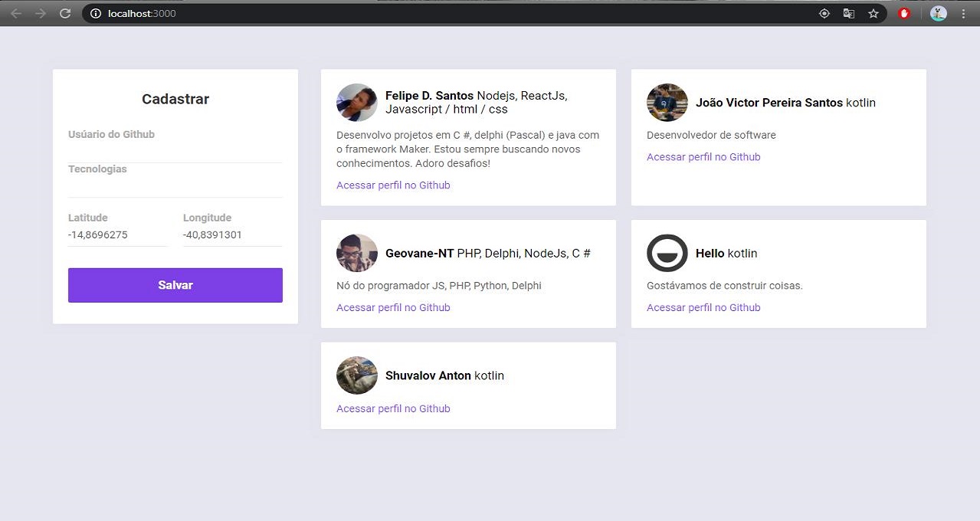Open the Chrome three-dot menu

pos(963,14)
